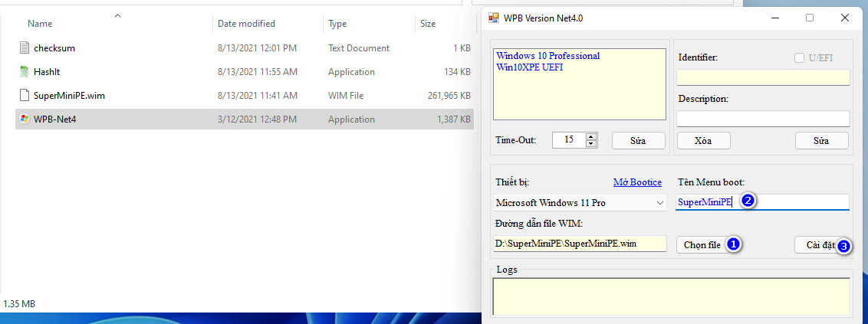This screenshot has width=868, height=324.
Task: Click checksum date 8/13/2021 12:01 PM
Action: click(258, 48)
